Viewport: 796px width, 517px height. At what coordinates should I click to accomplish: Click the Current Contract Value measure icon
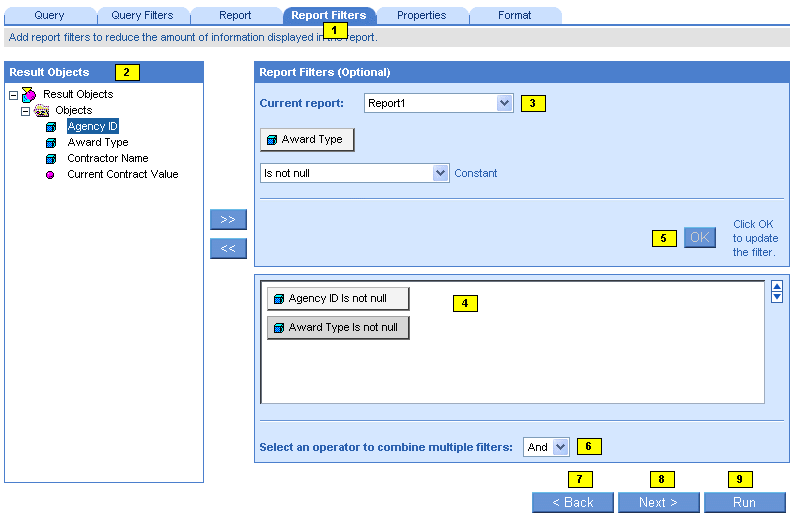(51, 175)
